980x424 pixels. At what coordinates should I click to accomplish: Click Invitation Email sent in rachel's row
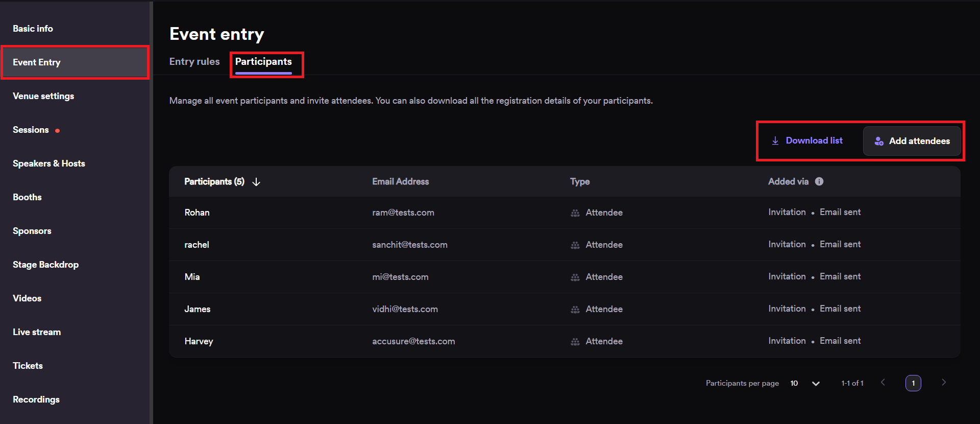(815, 244)
